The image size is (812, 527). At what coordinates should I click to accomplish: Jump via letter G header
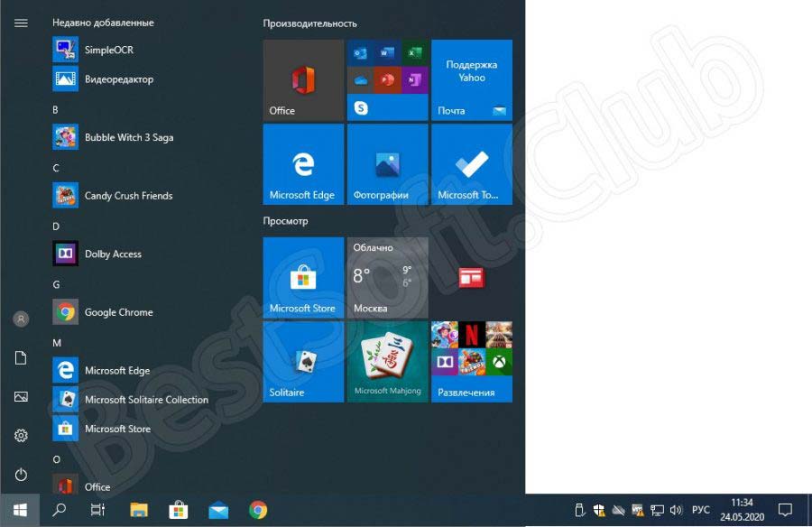click(x=56, y=284)
